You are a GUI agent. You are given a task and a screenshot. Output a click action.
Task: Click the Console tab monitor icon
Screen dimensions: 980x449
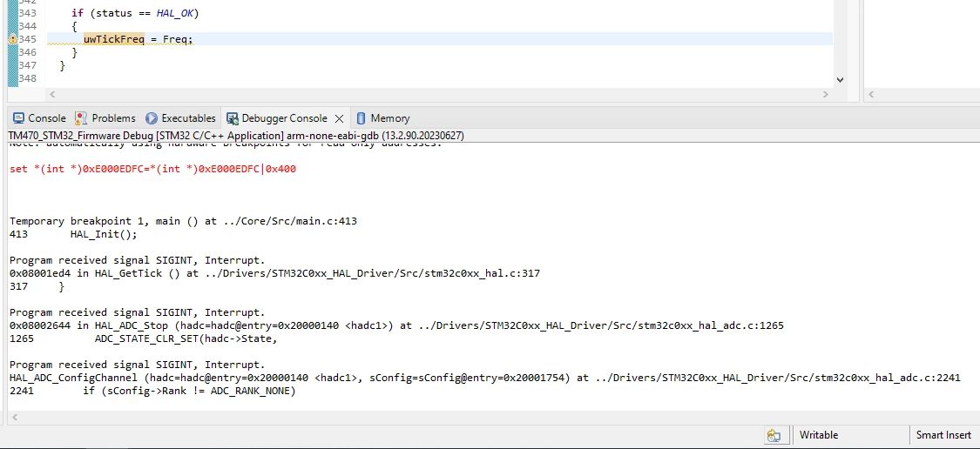click(19, 118)
